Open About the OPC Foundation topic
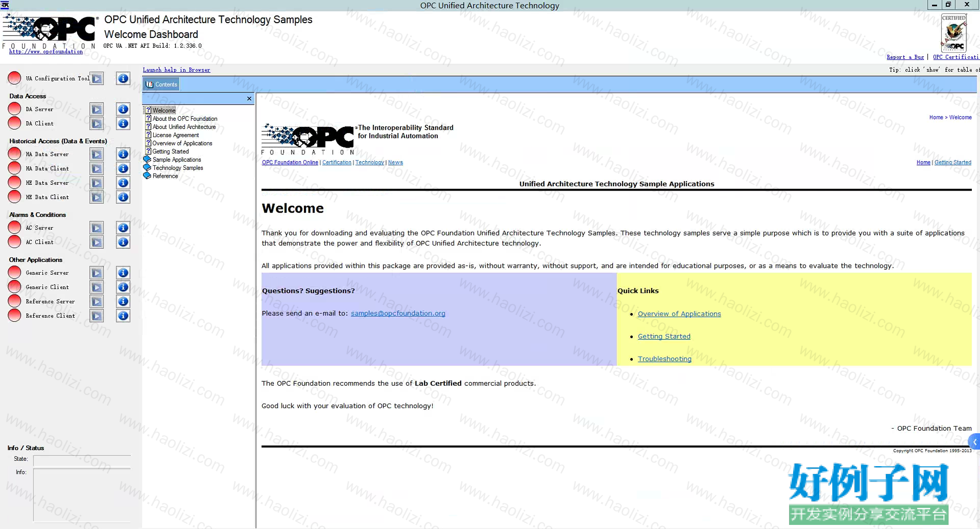The image size is (980, 529). click(185, 118)
